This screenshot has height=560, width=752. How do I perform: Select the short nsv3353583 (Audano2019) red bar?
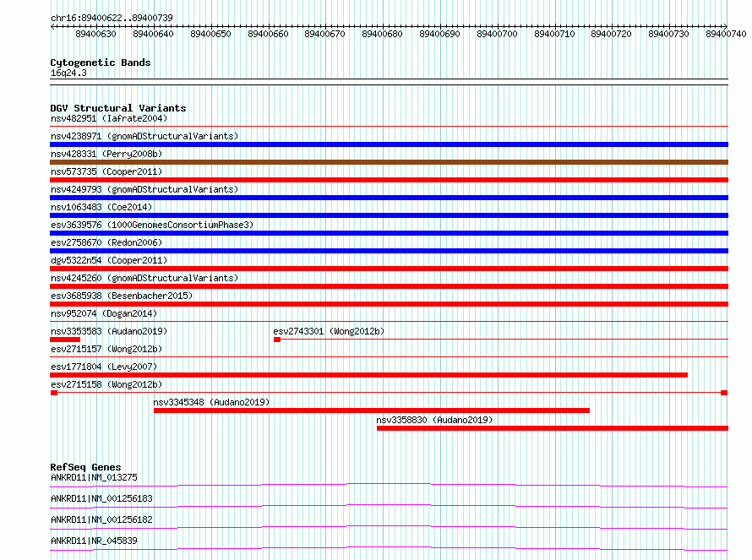point(65,340)
